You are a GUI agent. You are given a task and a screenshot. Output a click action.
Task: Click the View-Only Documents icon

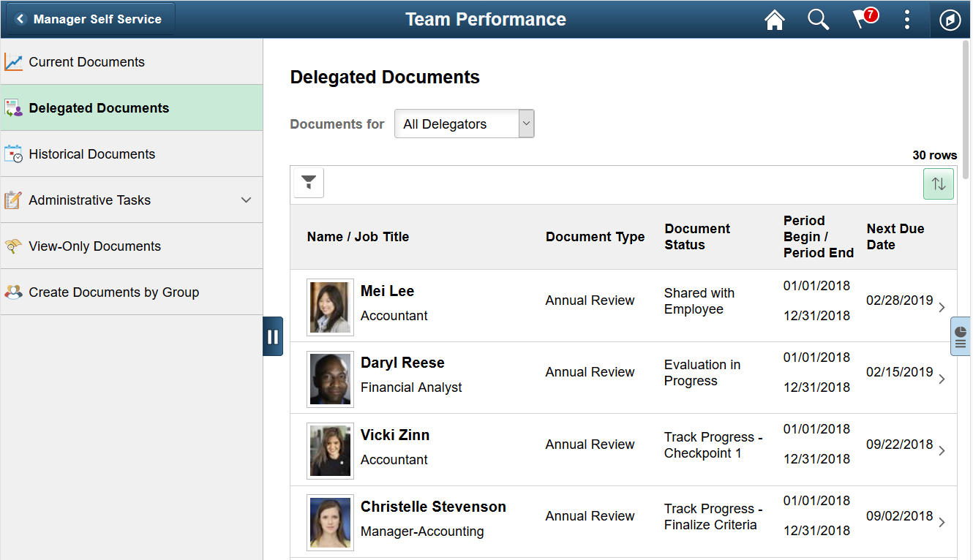click(13, 246)
